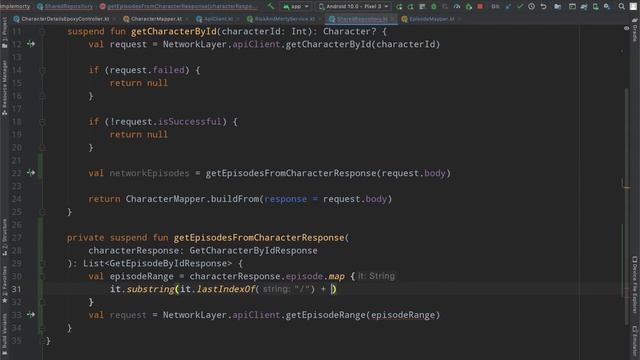The height and width of the screenshot is (360, 640).
Task: Toggle the Device File Explorer tool window
Action: tap(635, 284)
